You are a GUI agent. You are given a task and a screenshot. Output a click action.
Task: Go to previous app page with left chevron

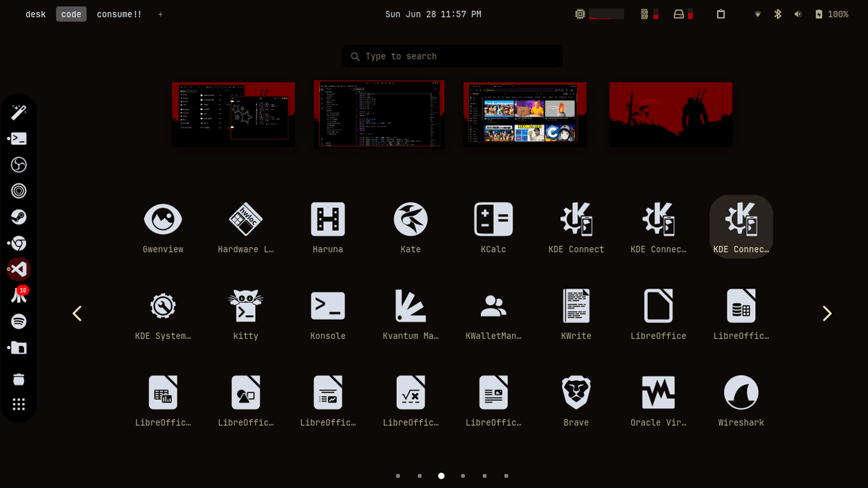[77, 314]
